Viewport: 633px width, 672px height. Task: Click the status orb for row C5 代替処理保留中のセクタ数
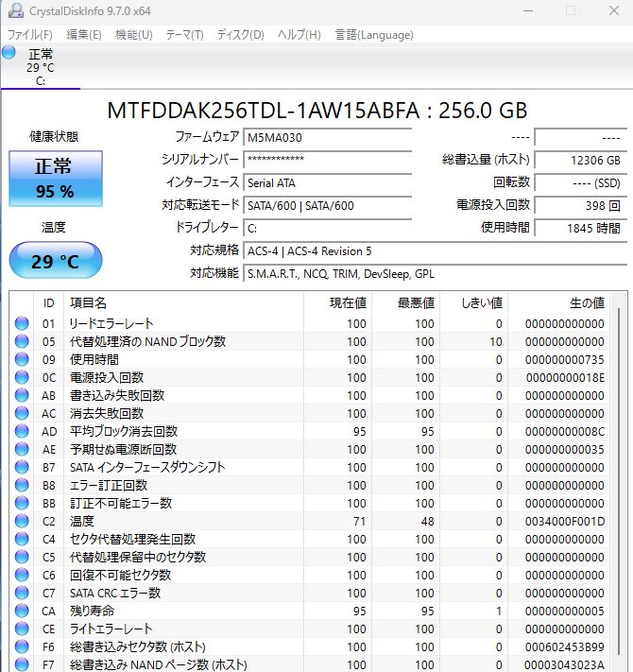click(22, 557)
